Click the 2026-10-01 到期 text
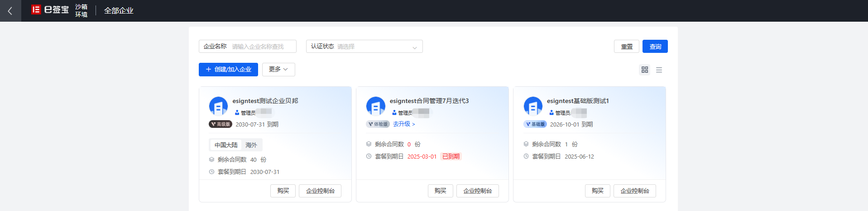 571,124
